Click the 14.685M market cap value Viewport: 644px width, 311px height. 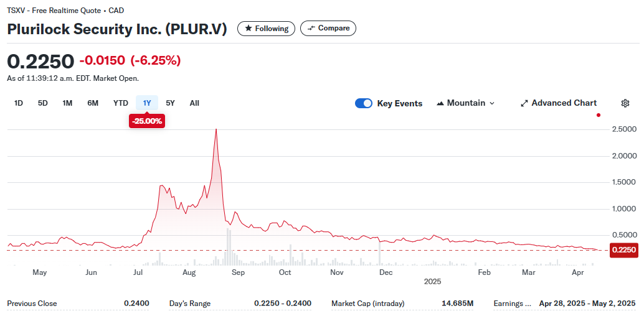[x=458, y=304]
